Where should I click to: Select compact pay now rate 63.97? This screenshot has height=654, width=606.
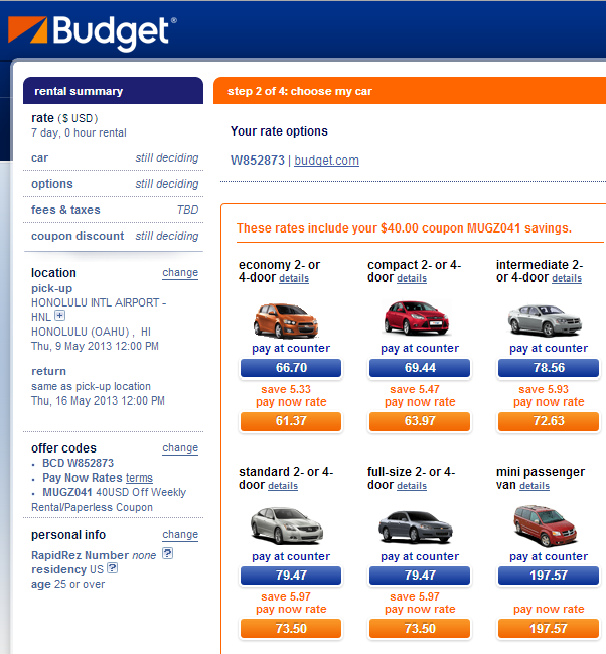tap(420, 421)
